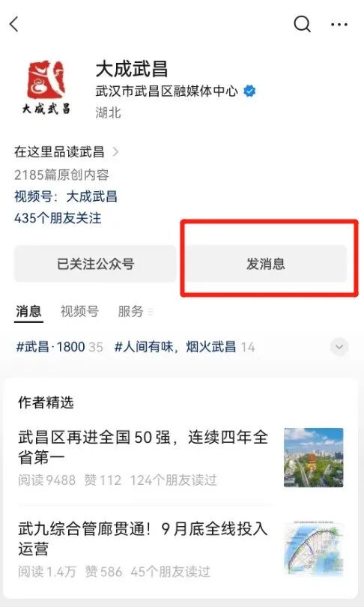
Task: Go back with the left arrow icon
Action: tap(14, 25)
